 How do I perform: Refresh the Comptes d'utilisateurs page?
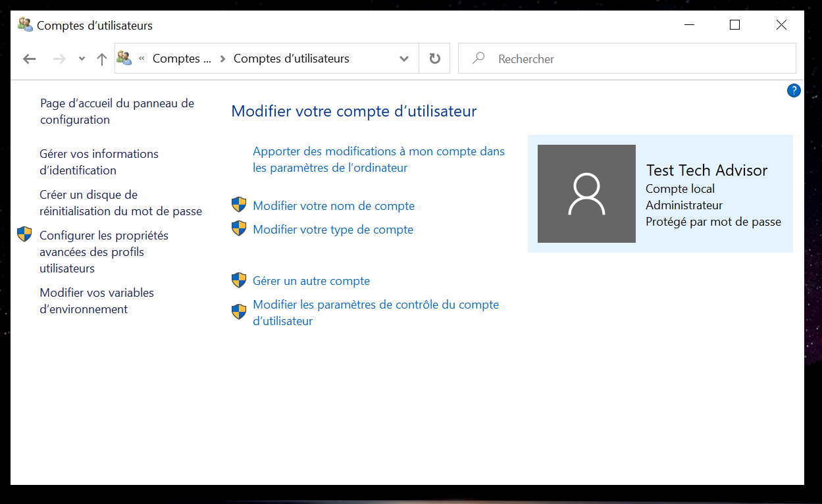coord(434,59)
